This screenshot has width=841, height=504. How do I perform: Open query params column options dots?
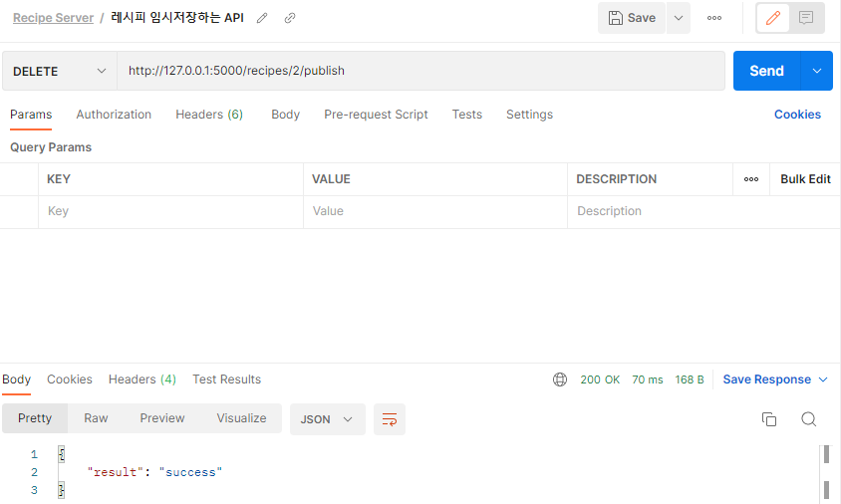[x=751, y=179]
